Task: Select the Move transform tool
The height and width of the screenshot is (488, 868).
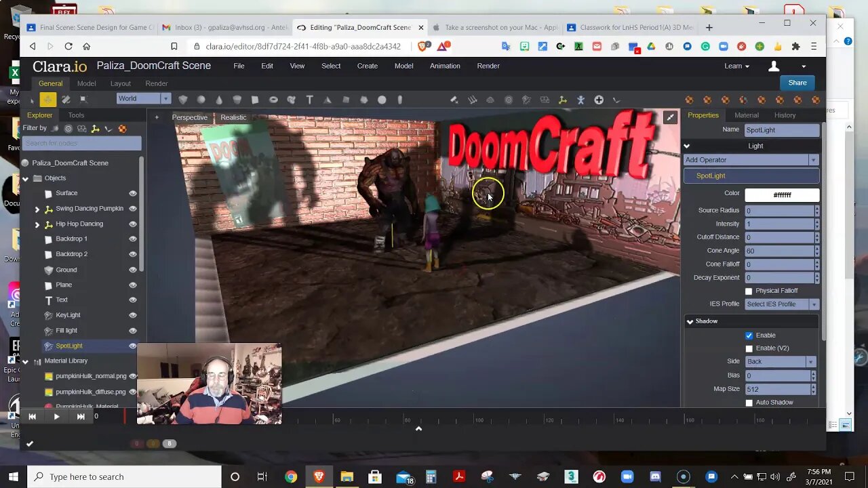Action: (x=48, y=100)
